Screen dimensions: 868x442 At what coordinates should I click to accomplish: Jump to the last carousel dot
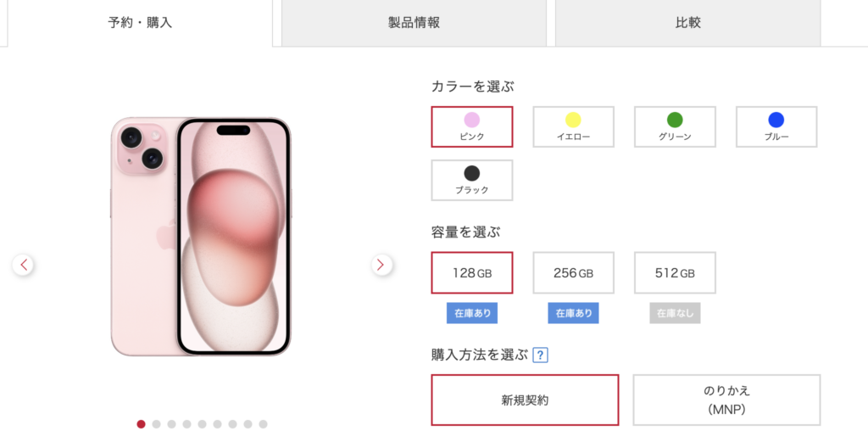tap(263, 424)
